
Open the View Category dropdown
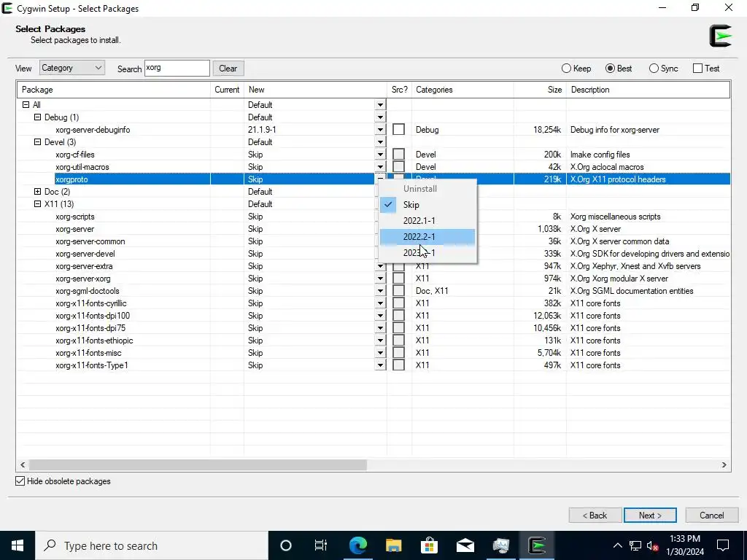pos(72,68)
